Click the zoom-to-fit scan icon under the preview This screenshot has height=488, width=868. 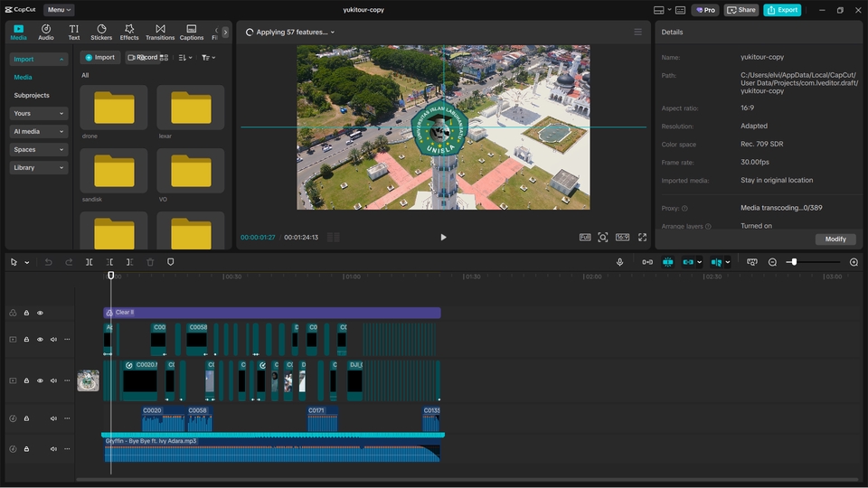(x=603, y=238)
